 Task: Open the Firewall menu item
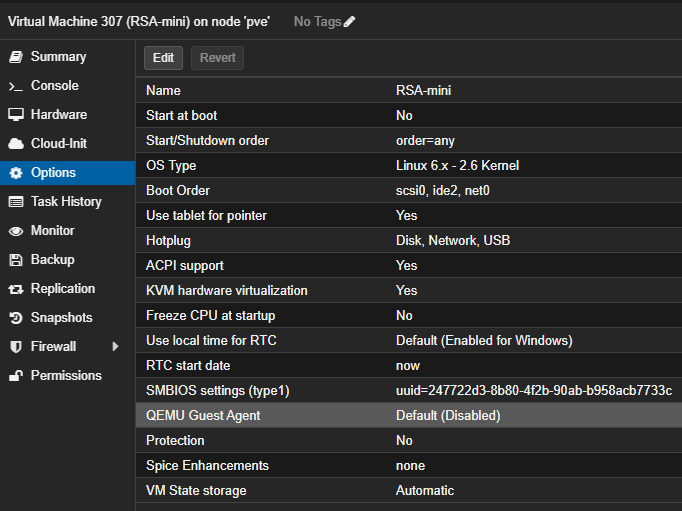[53, 347]
